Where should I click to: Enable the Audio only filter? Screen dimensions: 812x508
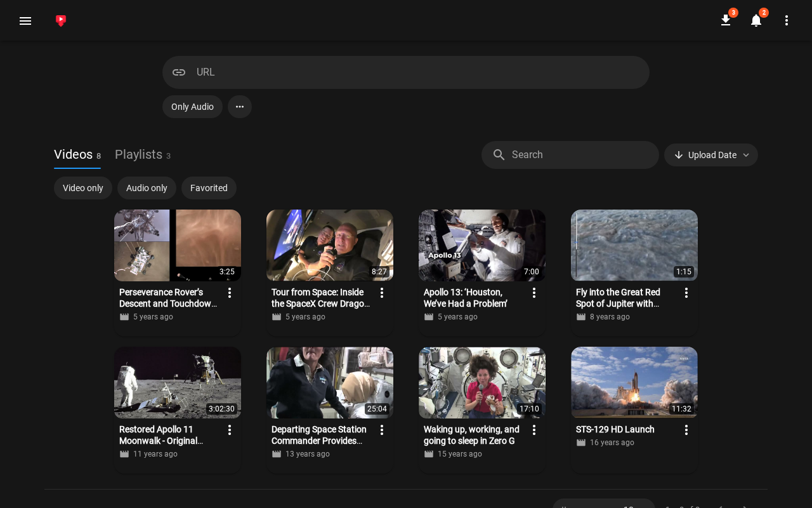[147, 188]
